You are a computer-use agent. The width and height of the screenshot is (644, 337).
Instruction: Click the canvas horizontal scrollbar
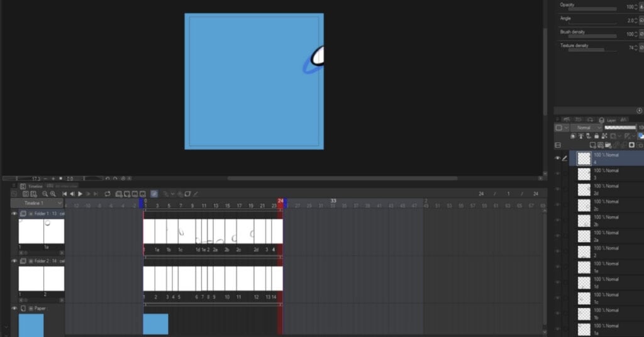tap(342, 178)
